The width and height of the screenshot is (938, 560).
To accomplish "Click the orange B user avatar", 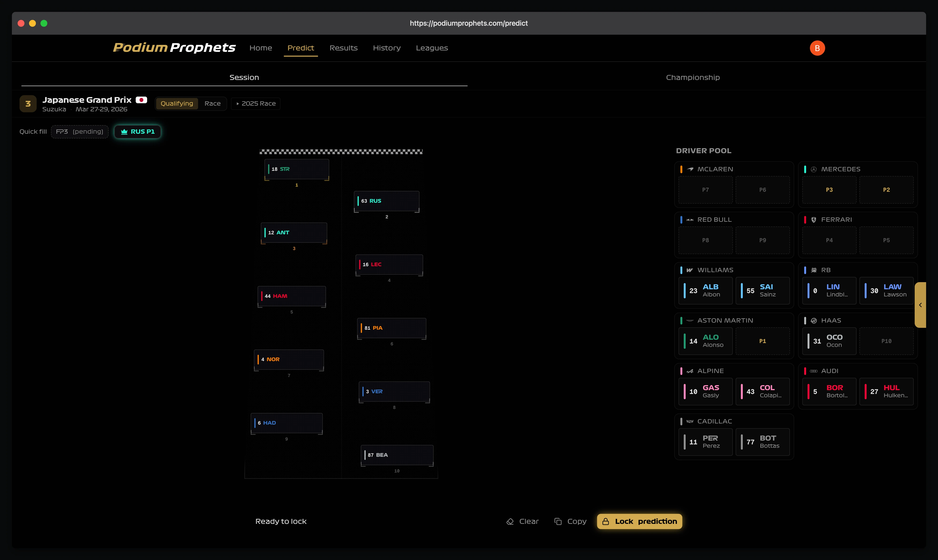I will click(x=817, y=48).
